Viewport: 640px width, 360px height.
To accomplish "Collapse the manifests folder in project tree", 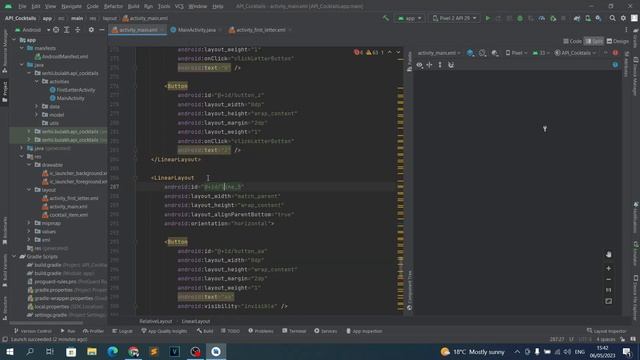I will (x=22, y=48).
